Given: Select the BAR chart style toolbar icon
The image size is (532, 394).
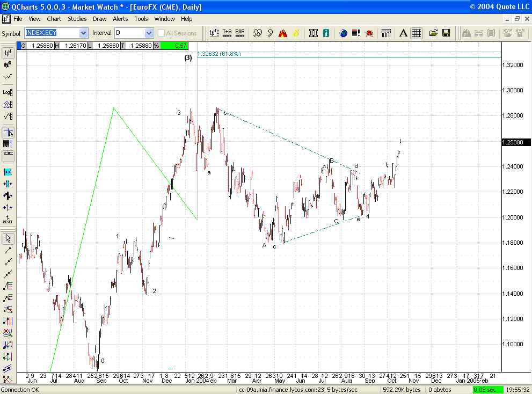Looking at the screenshot, I should (239, 33).
